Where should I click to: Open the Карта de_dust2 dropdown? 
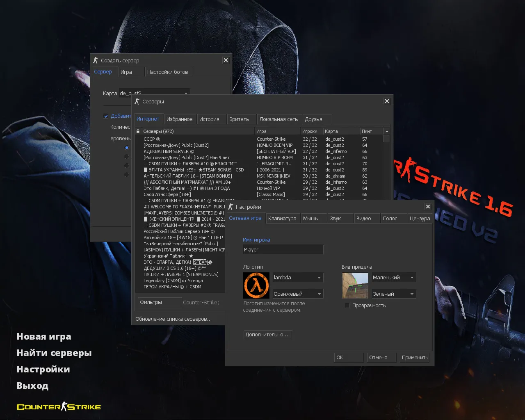(186, 93)
